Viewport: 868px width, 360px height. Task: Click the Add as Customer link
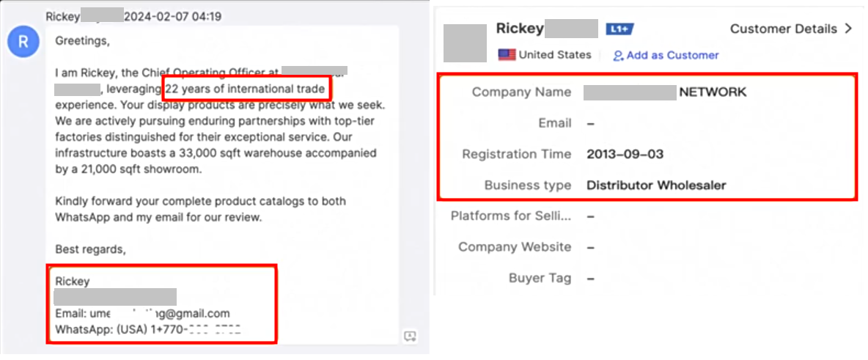pyautogui.click(x=672, y=55)
